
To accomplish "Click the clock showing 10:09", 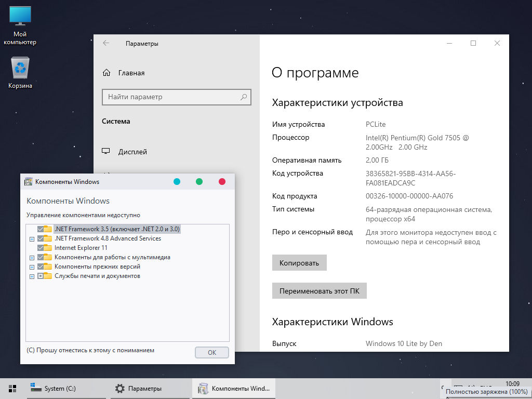I will [512, 384].
